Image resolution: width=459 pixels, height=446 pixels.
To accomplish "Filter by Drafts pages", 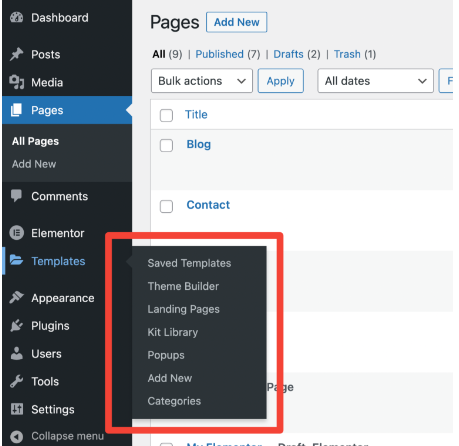I will pos(288,54).
